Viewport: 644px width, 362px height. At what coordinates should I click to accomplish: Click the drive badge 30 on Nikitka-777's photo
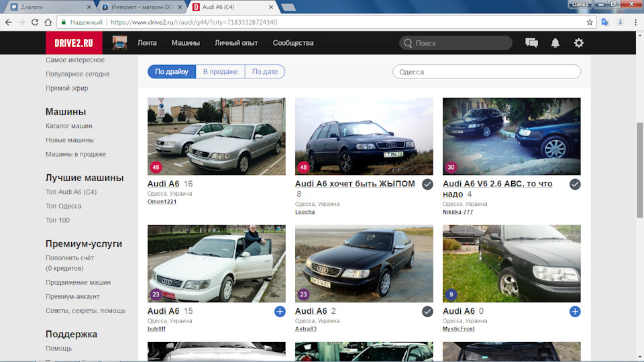(x=451, y=167)
